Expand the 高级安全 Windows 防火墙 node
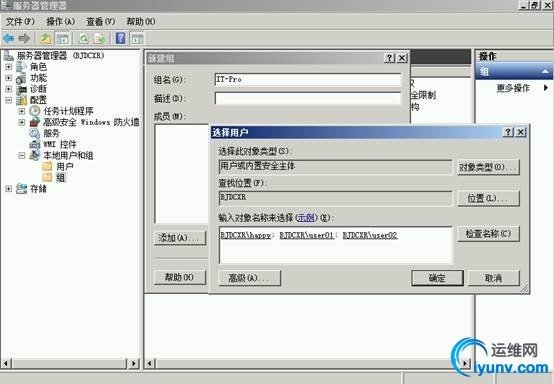The height and width of the screenshot is (384, 554). [22, 122]
